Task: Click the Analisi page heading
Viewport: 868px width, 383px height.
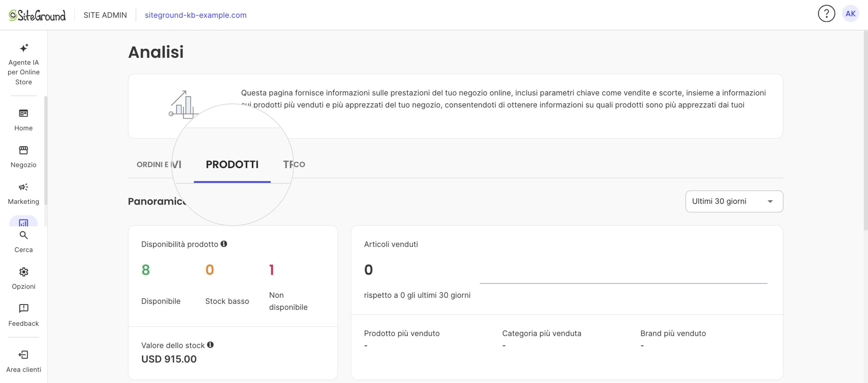Action: tap(156, 52)
